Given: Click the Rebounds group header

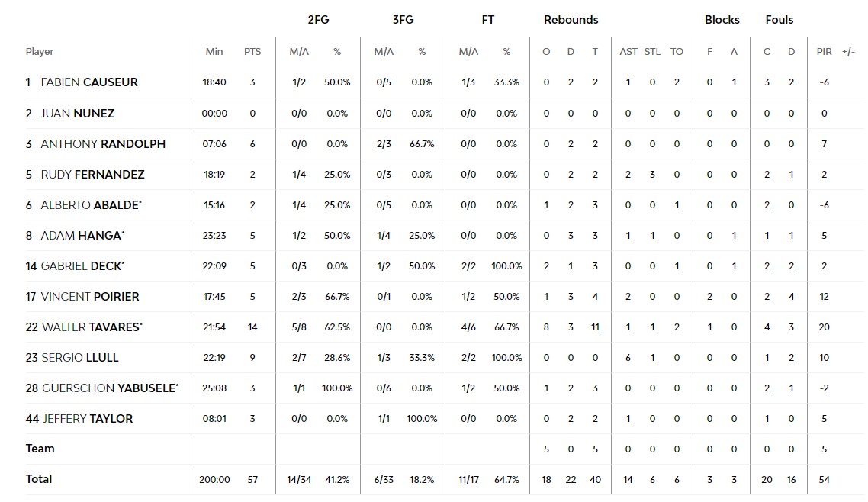Looking at the screenshot, I should tap(571, 20).
